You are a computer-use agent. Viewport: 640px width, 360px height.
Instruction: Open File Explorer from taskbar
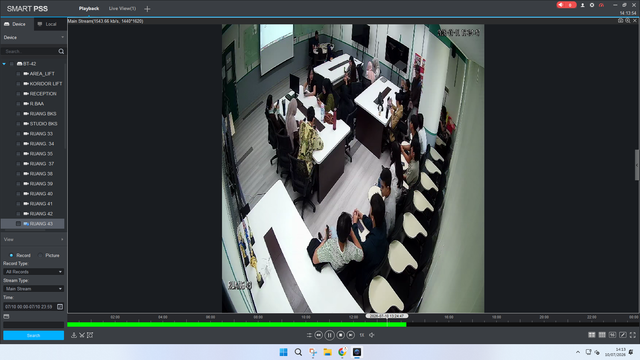327,352
